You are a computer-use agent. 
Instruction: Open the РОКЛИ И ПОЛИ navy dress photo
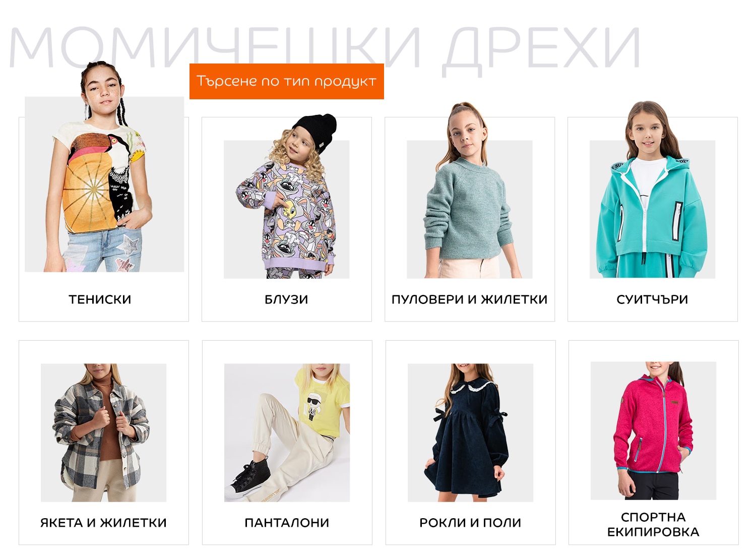click(471, 433)
